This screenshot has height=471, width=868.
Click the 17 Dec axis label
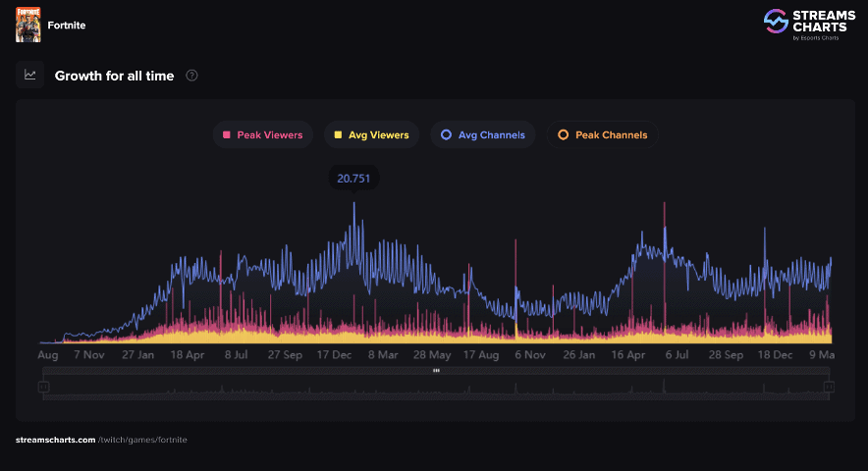pyautogui.click(x=334, y=355)
